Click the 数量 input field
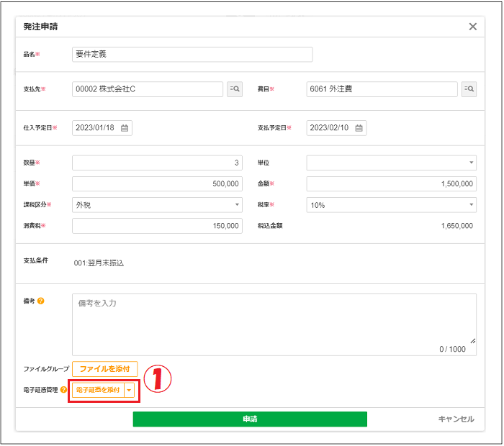The image size is (504, 446). [157, 163]
